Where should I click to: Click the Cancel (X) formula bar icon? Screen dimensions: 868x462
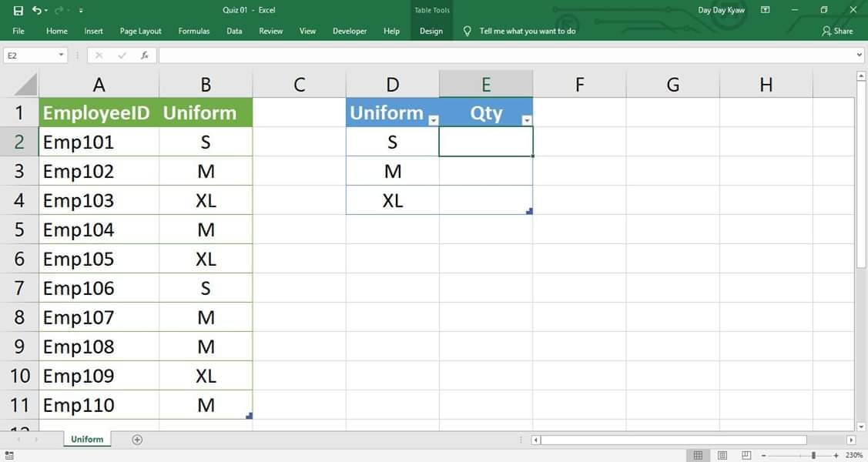point(99,55)
